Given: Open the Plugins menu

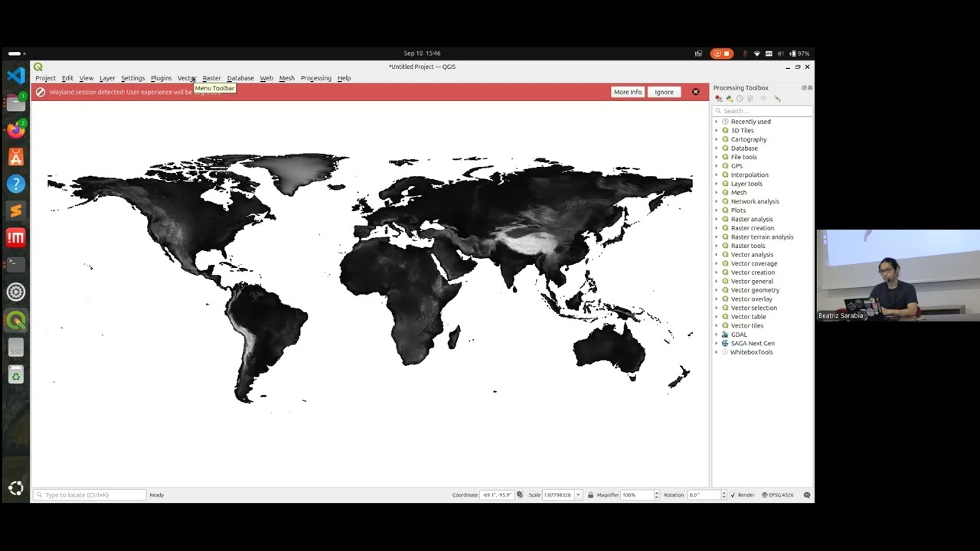Looking at the screenshot, I should pyautogui.click(x=161, y=78).
